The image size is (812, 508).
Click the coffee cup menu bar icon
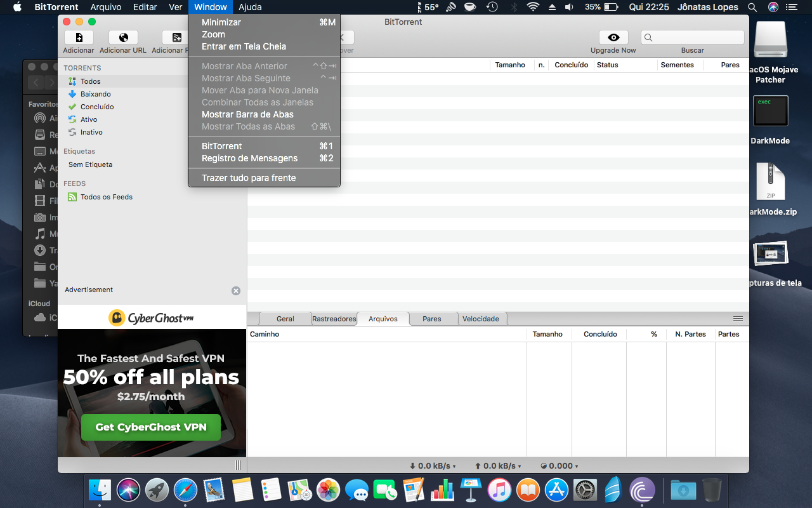coord(470,7)
